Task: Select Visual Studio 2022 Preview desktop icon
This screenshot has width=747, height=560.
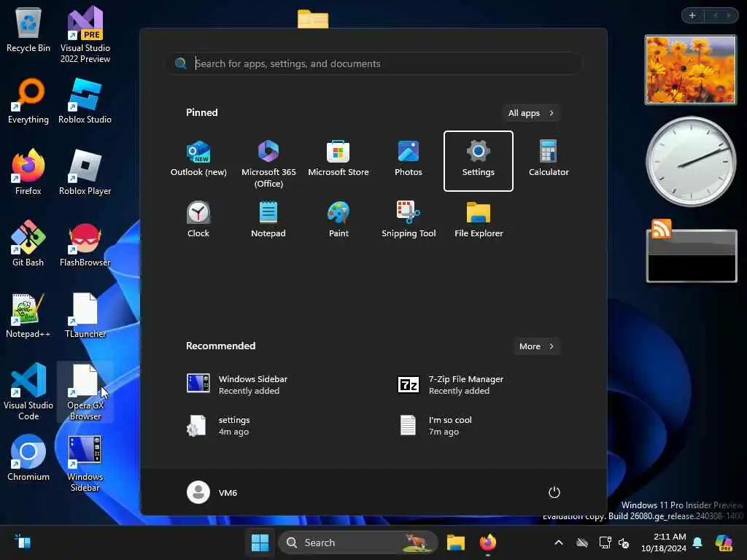Action: coord(85,35)
